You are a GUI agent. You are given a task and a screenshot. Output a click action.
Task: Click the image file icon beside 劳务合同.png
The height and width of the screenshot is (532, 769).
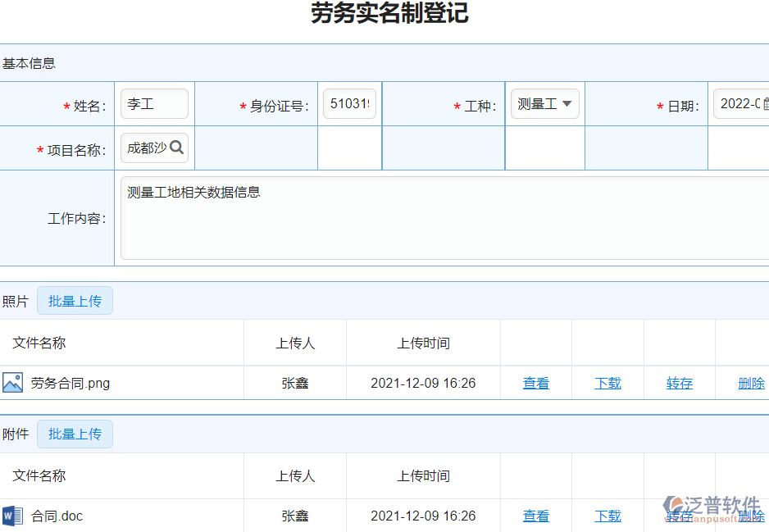tap(13, 383)
